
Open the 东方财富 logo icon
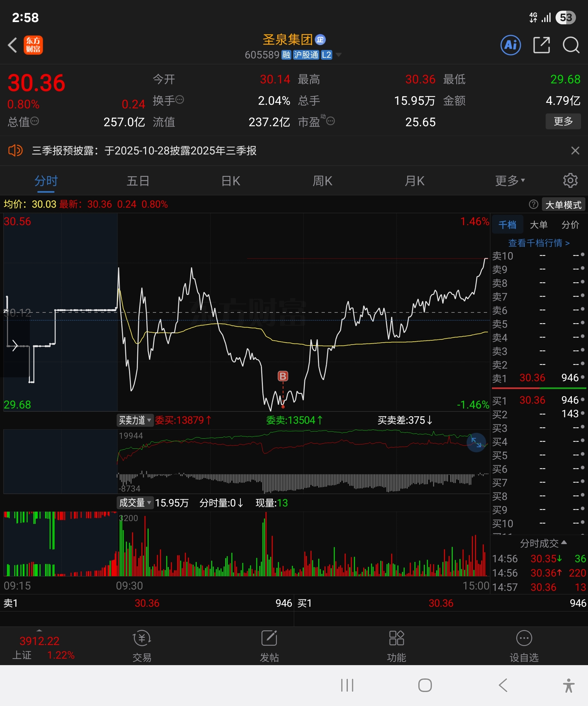(33, 45)
